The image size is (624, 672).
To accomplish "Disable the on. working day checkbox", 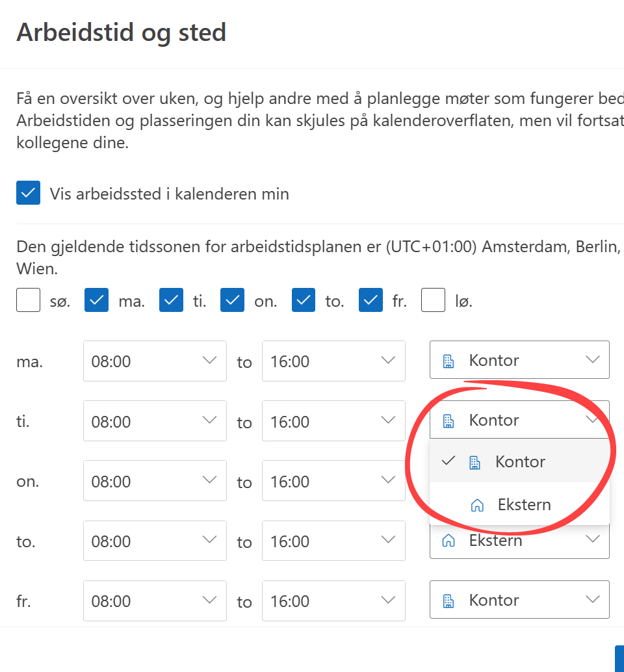I will tap(232, 300).
